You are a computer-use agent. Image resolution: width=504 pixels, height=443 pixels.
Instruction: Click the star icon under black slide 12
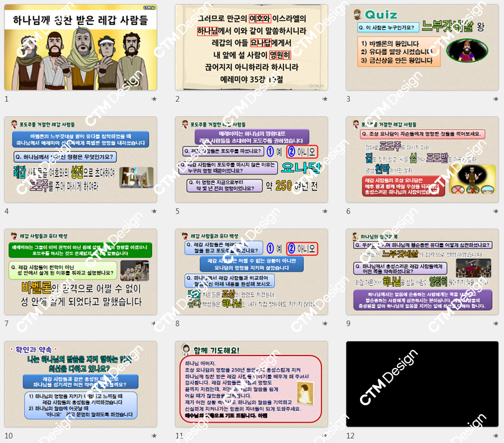click(x=496, y=436)
